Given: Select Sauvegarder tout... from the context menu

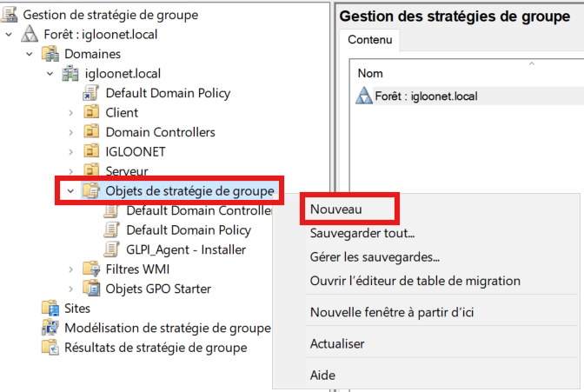Looking at the screenshot, I should (362, 233).
